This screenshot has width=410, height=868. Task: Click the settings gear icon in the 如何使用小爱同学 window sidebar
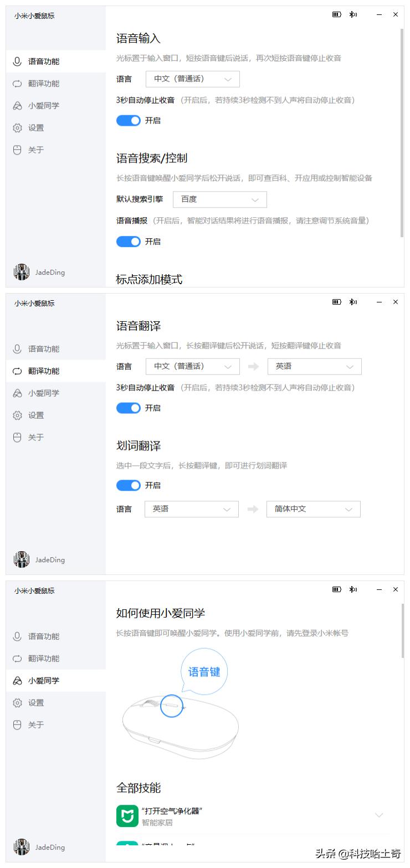point(17,703)
